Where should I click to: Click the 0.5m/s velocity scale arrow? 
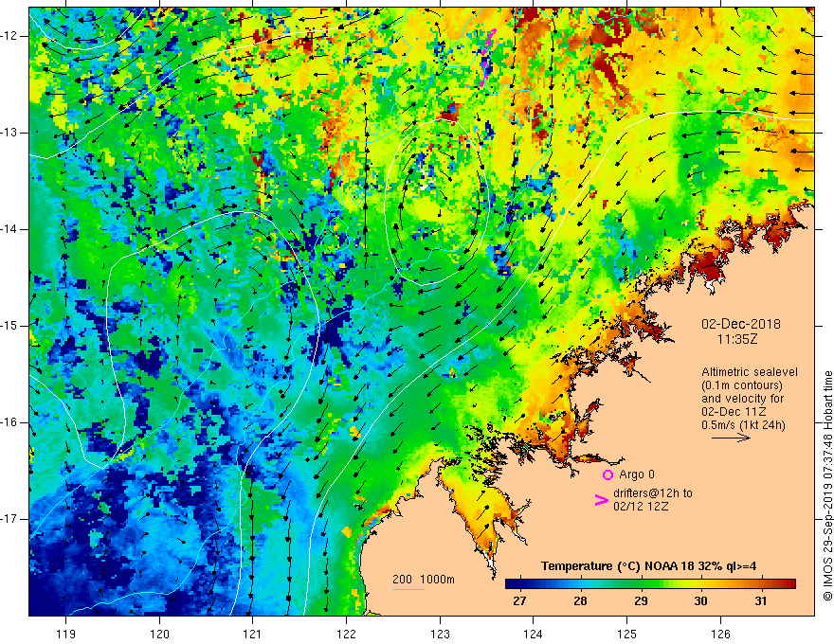point(731,438)
